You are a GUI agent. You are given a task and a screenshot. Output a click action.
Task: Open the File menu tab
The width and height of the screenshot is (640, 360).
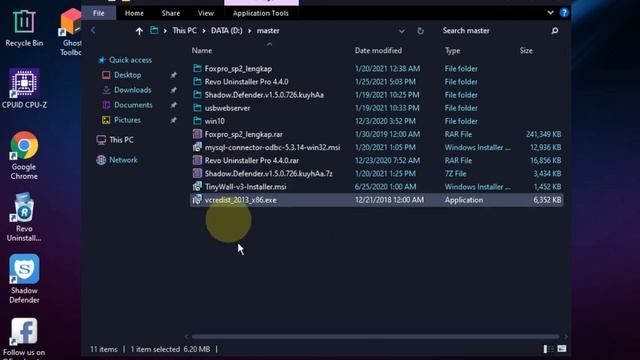pos(99,13)
